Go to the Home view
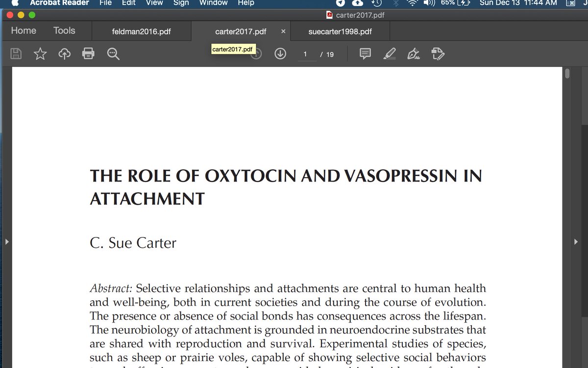588x368 pixels. tap(24, 30)
